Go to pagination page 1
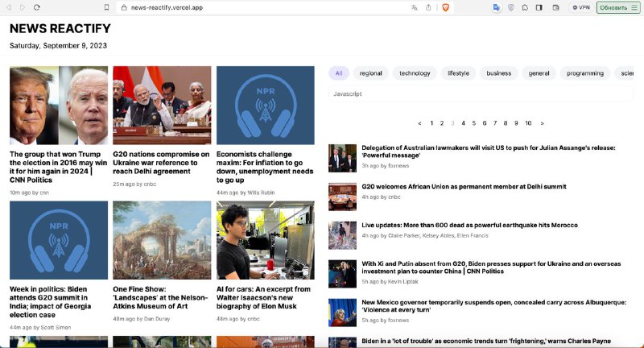This screenshot has height=348, width=644. tap(431, 123)
